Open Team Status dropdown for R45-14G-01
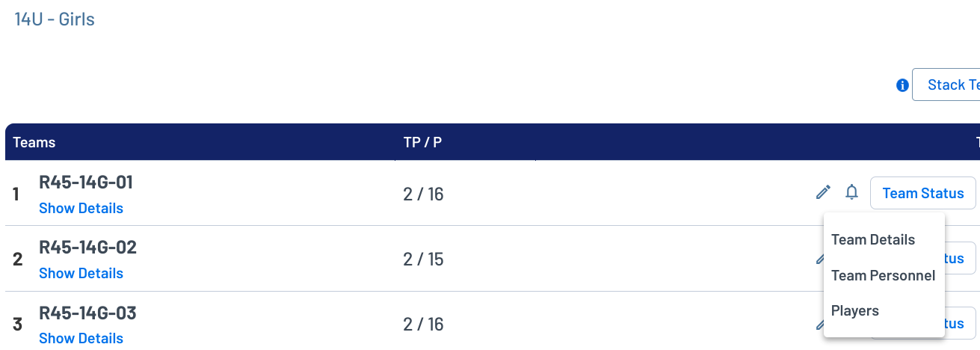Screen dimensions: 980x350 pyautogui.click(x=922, y=193)
